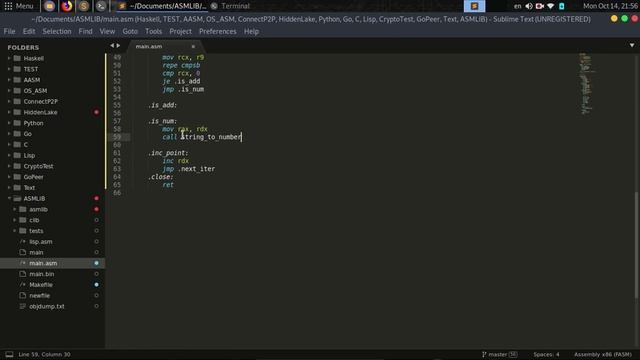Expand the Python folder
Screen dimensions: 640x360
9,123
